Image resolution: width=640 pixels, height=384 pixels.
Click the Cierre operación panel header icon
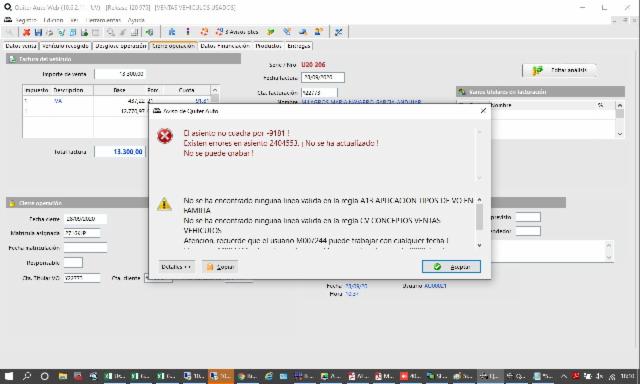12,203
